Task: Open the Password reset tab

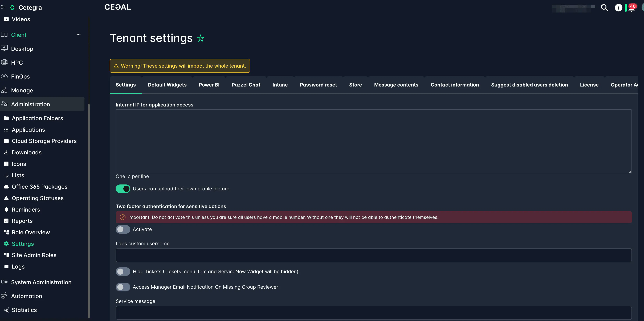Action: click(318, 85)
